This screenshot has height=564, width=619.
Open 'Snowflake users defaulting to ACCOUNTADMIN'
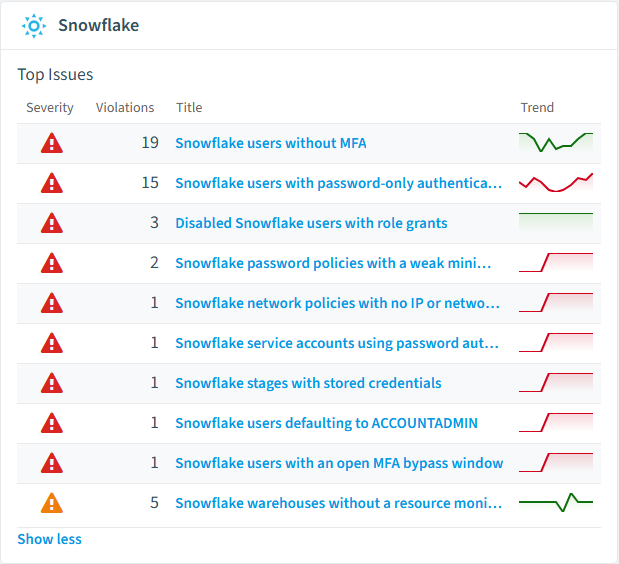pyautogui.click(x=326, y=423)
